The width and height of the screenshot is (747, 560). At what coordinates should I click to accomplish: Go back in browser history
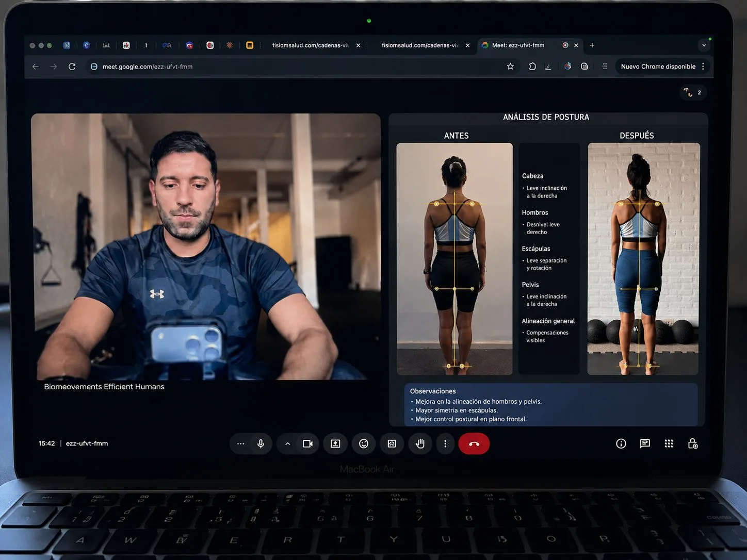click(36, 67)
